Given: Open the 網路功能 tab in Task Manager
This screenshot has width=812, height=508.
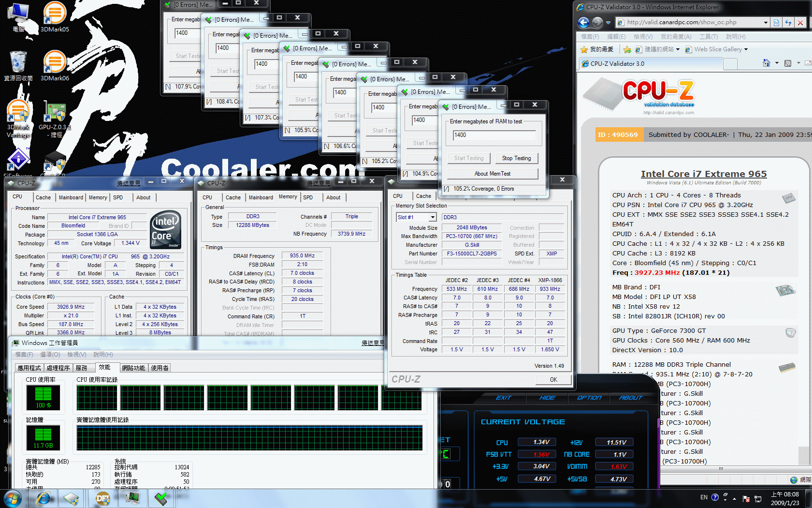Looking at the screenshot, I should (x=133, y=368).
